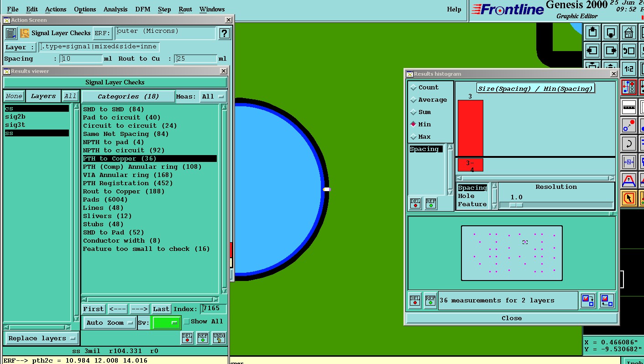The image size is (644, 364).
Task: Open the question mark help button
Action: (224, 33)
